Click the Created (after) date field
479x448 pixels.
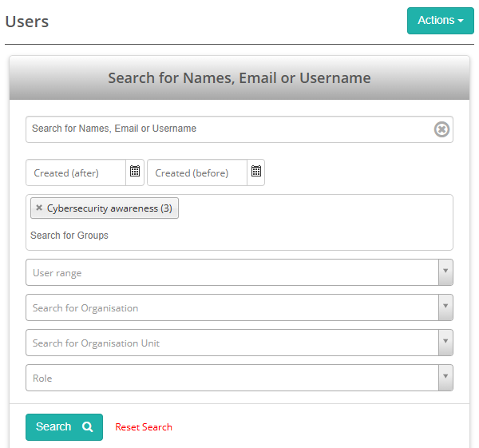coord(76,172)
